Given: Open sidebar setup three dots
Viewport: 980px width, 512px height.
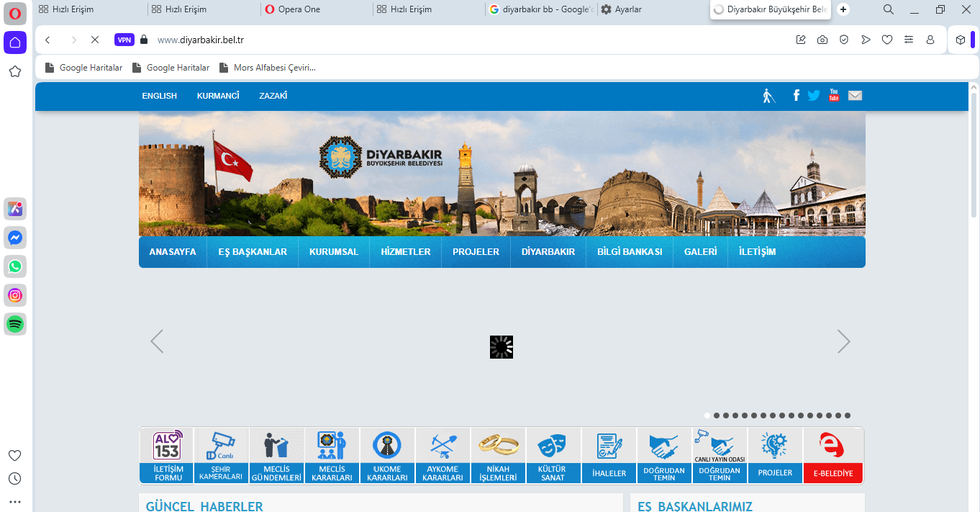Looking at the screenshot, I should (x=14, y=502).
